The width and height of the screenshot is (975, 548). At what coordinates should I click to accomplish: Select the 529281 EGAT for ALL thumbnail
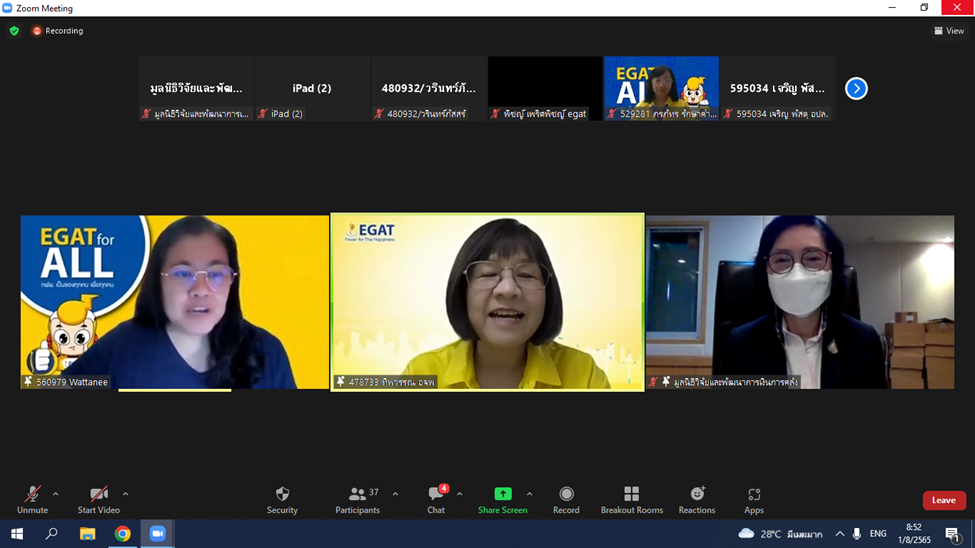(661, 88)
